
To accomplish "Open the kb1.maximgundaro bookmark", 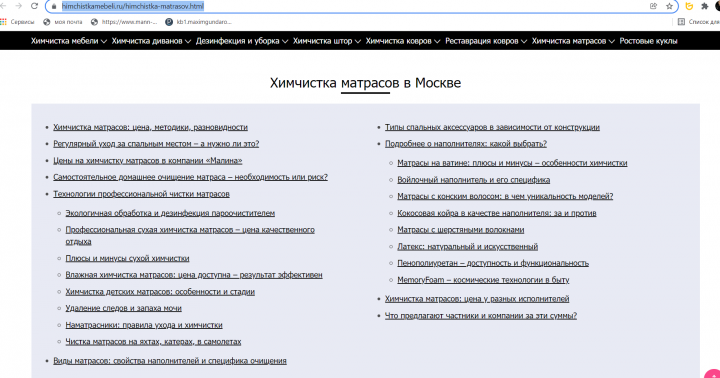I will (198, 22).
